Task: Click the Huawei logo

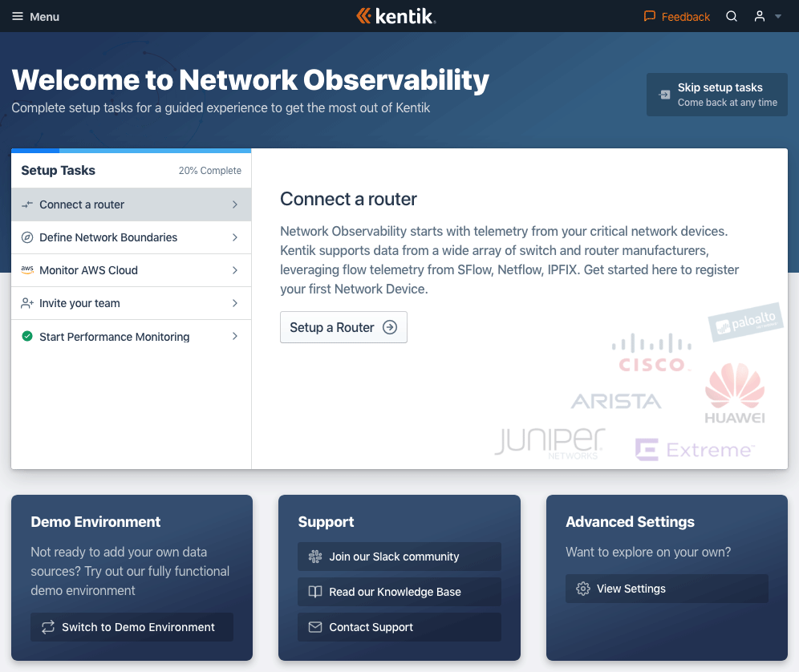Action: 734,393
